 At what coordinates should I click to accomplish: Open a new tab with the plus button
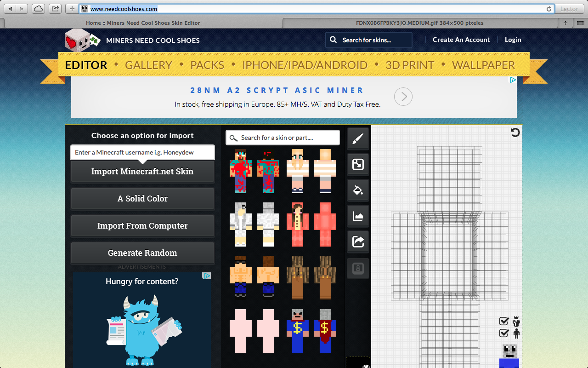pyautogui.click(x=565, y=23)
